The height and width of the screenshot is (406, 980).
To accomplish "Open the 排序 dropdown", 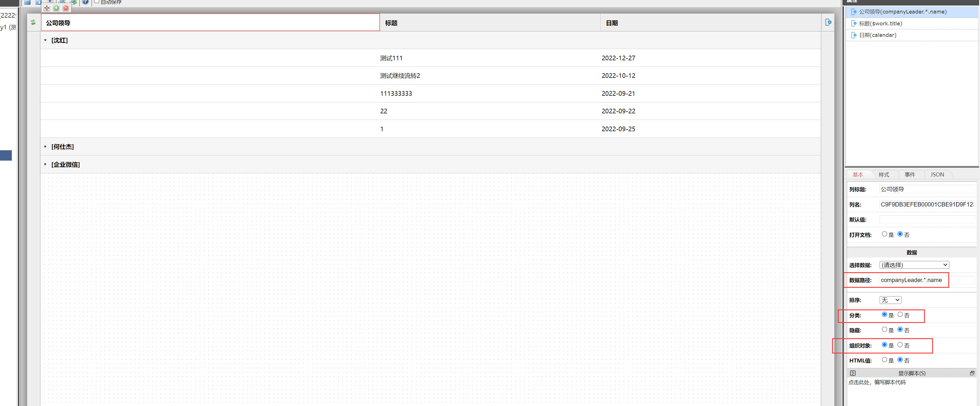I will [890, 300].
